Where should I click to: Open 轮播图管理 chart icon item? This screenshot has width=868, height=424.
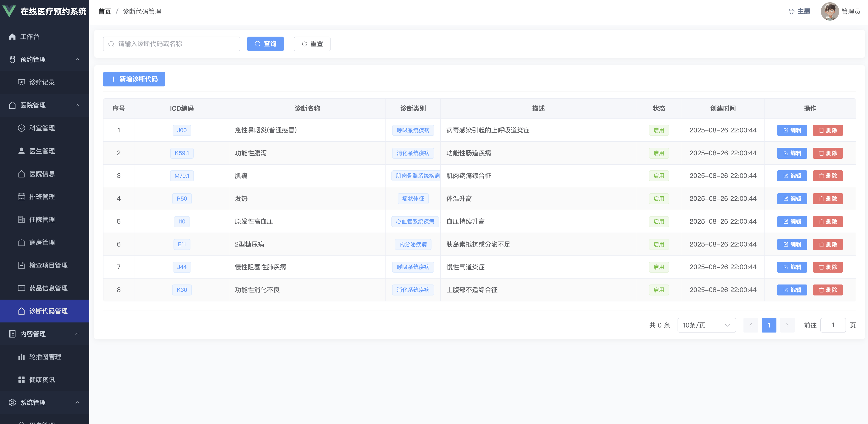click(x=45, y=357)
